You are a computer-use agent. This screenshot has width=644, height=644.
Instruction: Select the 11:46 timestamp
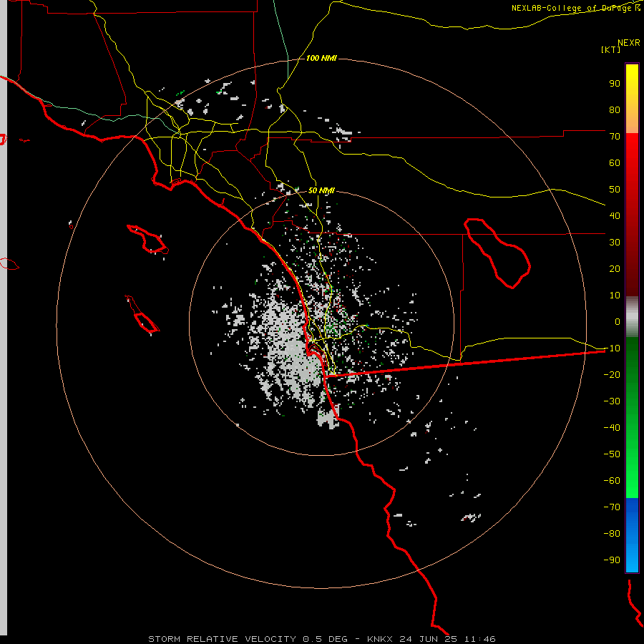tap(480, 639)
